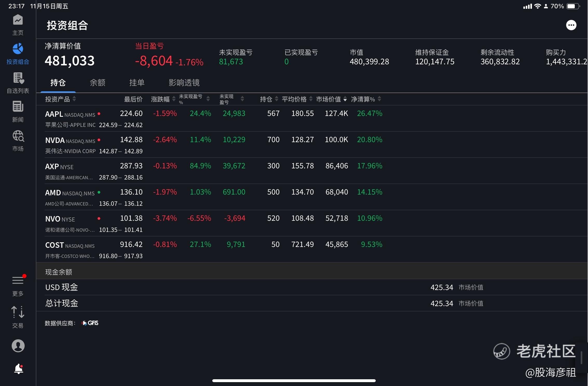Open the 自选列表 watchlist icon
This screenshot has width=588, height=386.
[18, 78]
